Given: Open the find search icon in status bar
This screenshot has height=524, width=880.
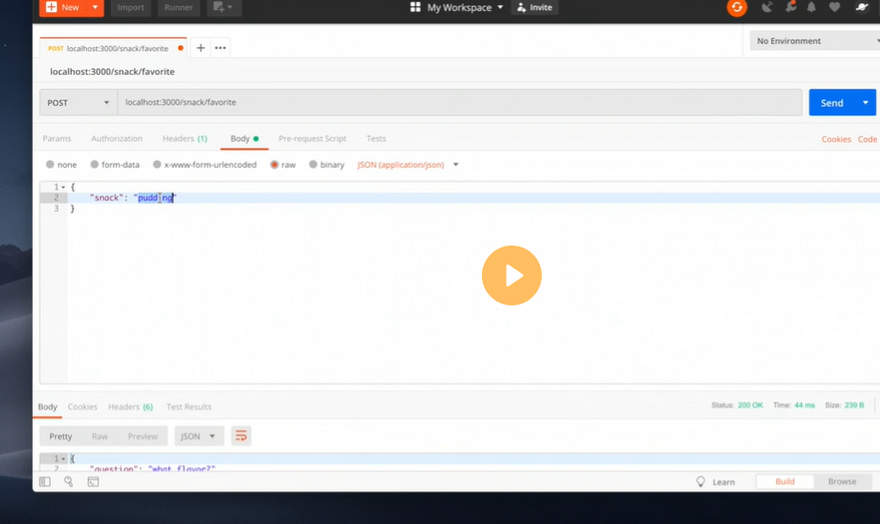Looking at the screenshot, I should coord(69,481).
